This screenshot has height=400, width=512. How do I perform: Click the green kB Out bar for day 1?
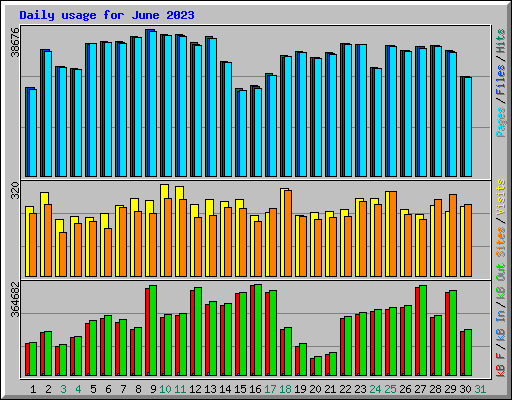pos(33,359)
